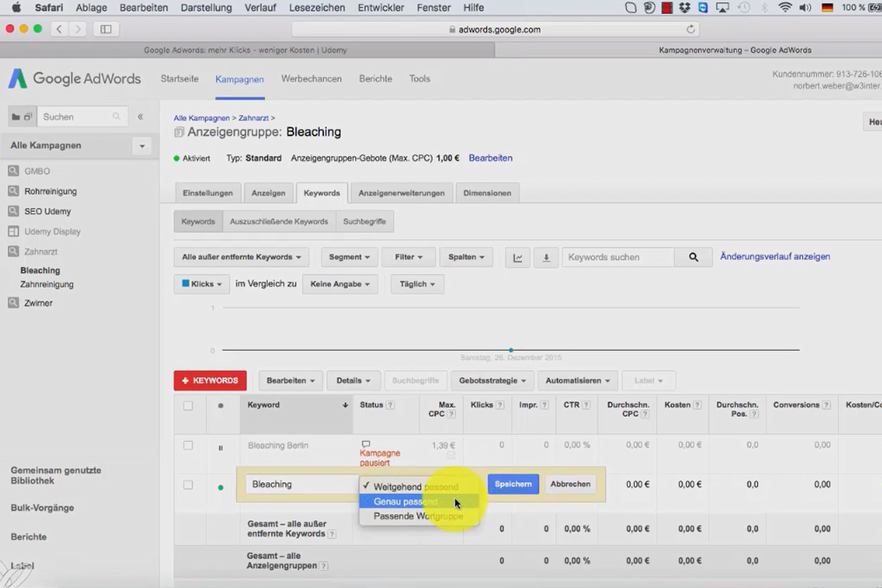Show the Safari sidebar toggle icon
The image size is (882, 588).
[106, 29]
